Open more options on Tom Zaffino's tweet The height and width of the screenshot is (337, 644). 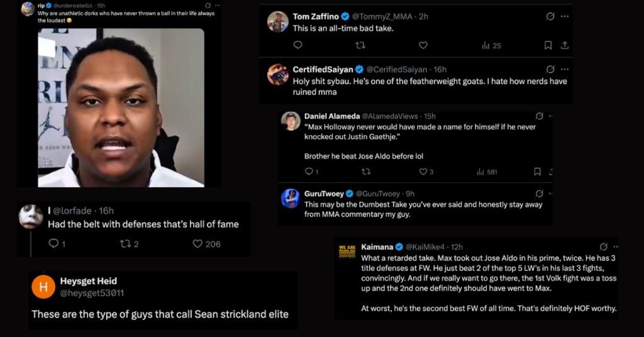pyautogui.click(x=565, y=16)
